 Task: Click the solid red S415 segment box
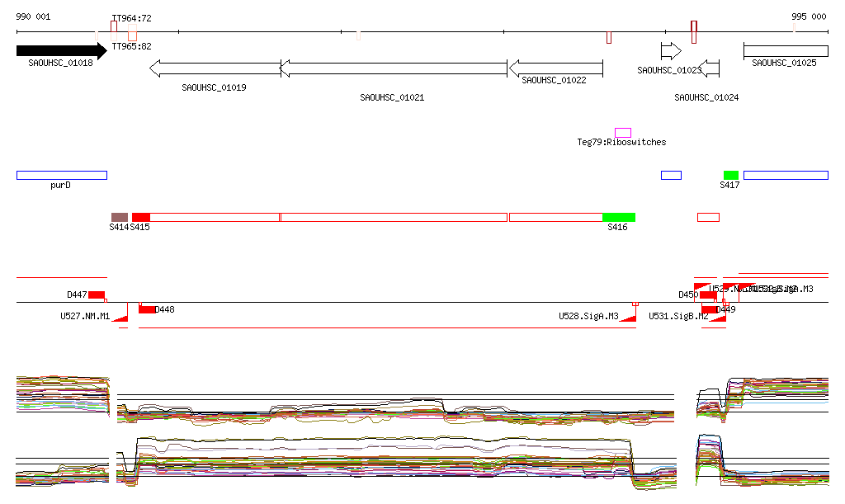[x=140, y=217]
